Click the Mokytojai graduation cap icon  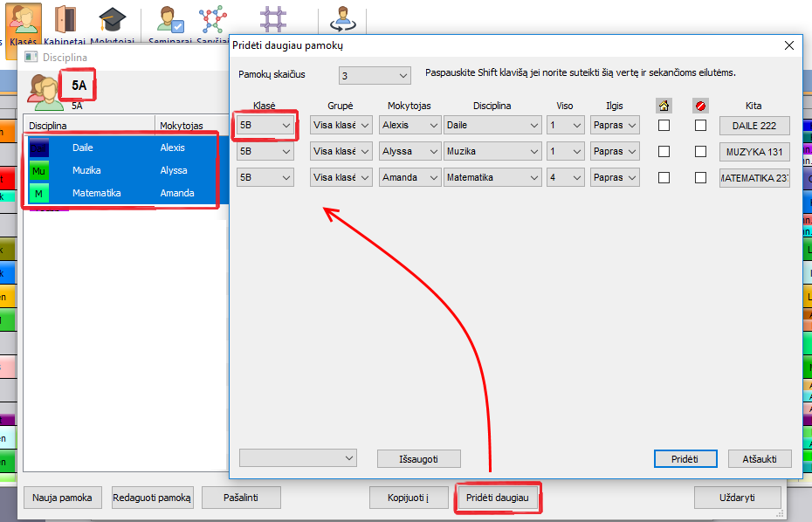click(x=112, y=20)
